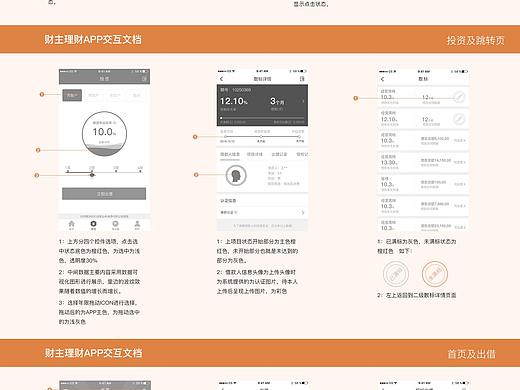Viewport: 520px width, 390px height.
Task: Tap the back arrow in the middle detail mockup
Action: [x=222, y=79]
